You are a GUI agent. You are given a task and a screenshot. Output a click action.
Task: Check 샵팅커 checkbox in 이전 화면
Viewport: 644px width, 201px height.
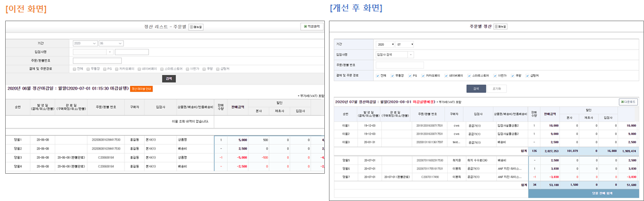pos(218,69)
